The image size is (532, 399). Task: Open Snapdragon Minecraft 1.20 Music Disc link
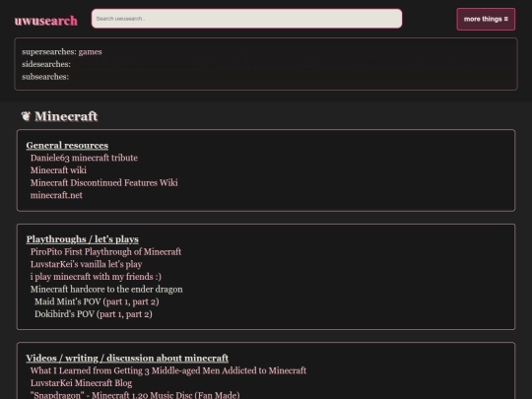pos(135,395)
